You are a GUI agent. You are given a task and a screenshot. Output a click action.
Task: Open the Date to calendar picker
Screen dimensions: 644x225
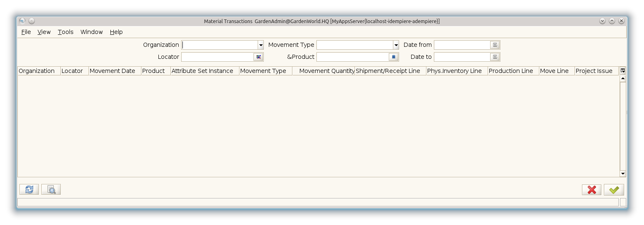[x=495, y=57]
